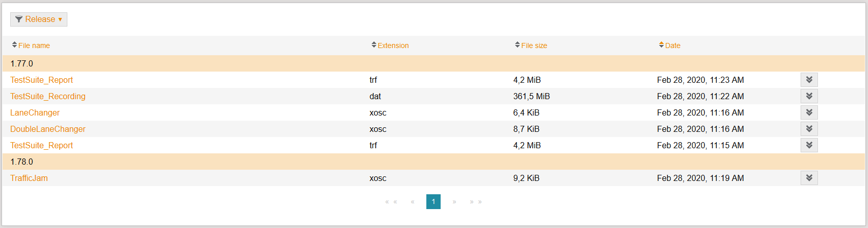868x228 pixels.
Task: Open the DoubleLaneChanger file link
Action: coord(48,129)
